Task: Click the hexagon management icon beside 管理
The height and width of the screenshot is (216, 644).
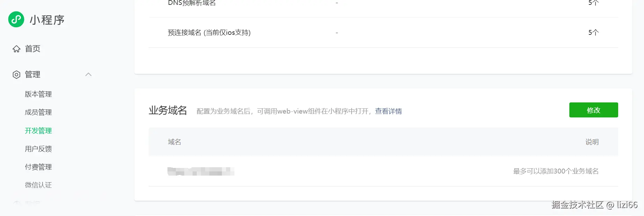Action: (16, 75)
